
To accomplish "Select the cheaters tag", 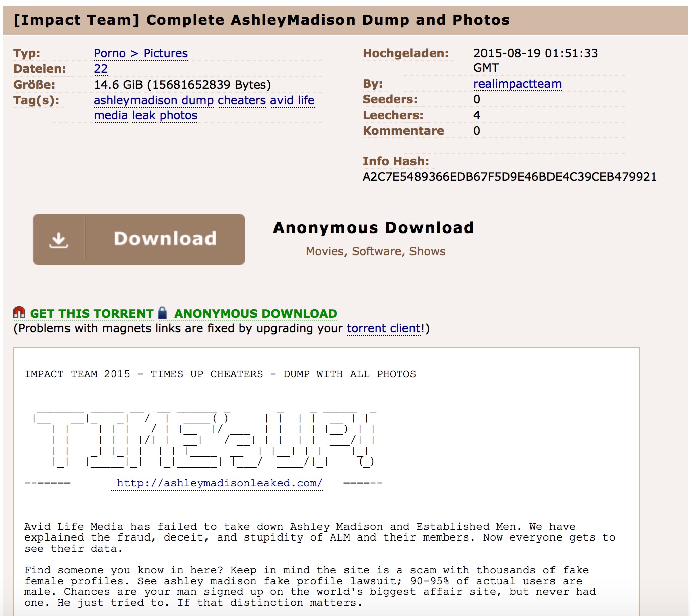I will coord(242,100).
